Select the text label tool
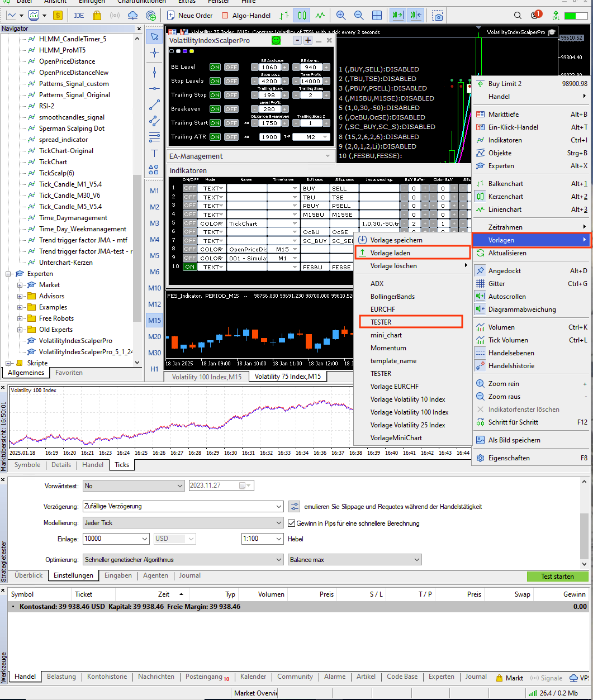Screen dimensions: 593x700 pos(155,153)
